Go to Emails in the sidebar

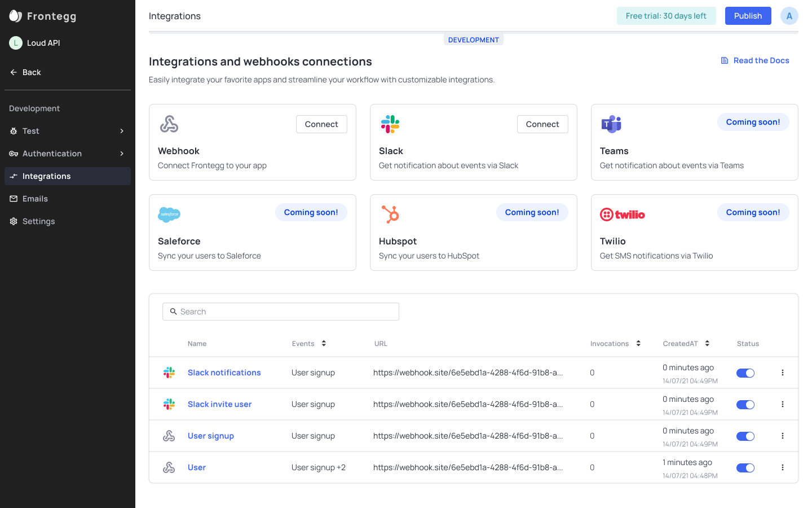coord(68,199)
